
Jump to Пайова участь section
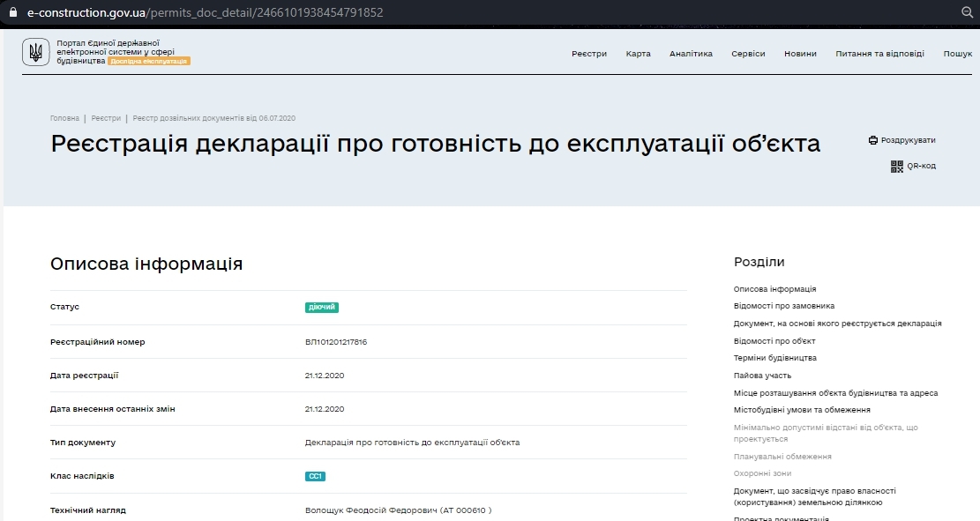(762, 375)
